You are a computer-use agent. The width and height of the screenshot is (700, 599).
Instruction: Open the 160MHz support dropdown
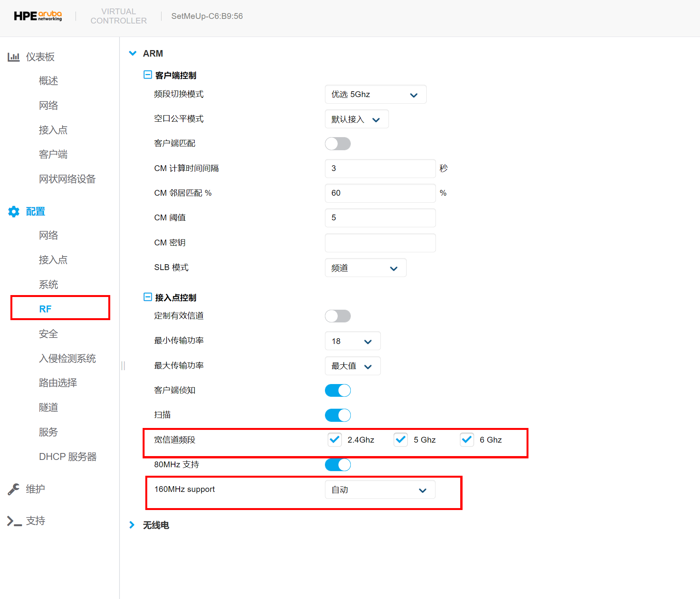click(x=380, y=490)
